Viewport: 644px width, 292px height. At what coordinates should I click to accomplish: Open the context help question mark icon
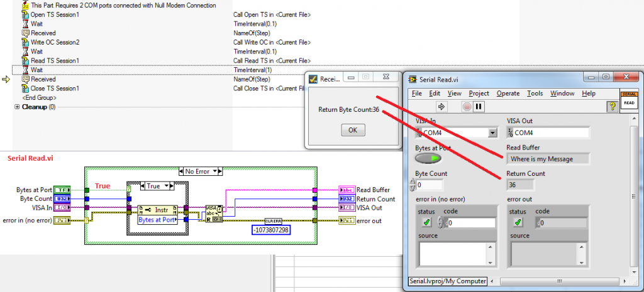pos(611,107)
